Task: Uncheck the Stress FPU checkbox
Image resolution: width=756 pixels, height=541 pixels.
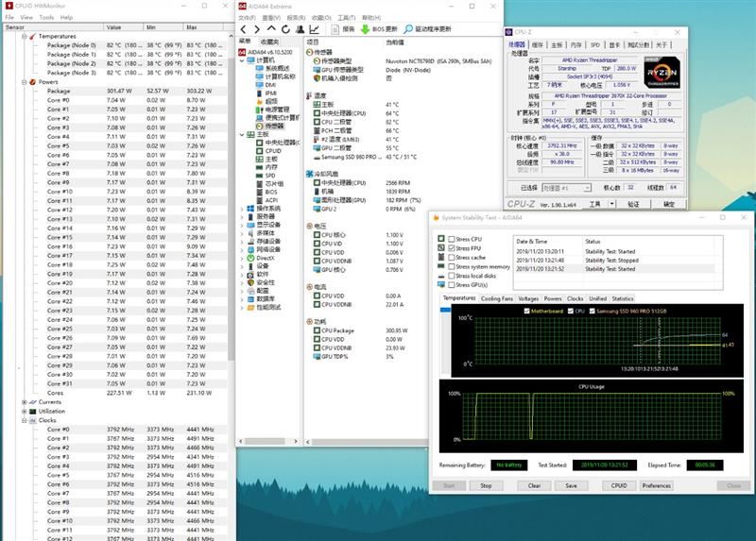Action: [452, 248]
